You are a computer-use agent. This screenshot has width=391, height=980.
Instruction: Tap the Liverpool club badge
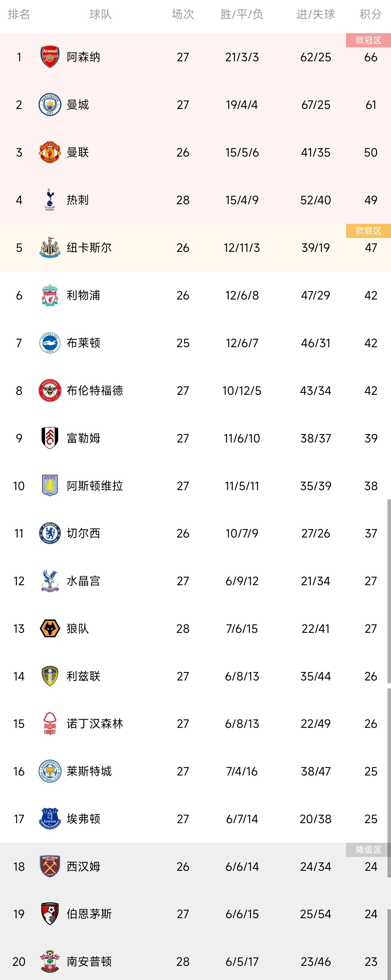pyautogui.click(x=50, y=295)
